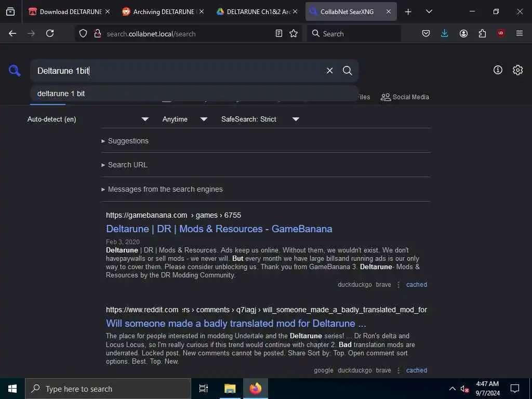This screenshot has height=399, width=532.
Task: Click the Firefox taskbar icon
Action: click(256, 389)
